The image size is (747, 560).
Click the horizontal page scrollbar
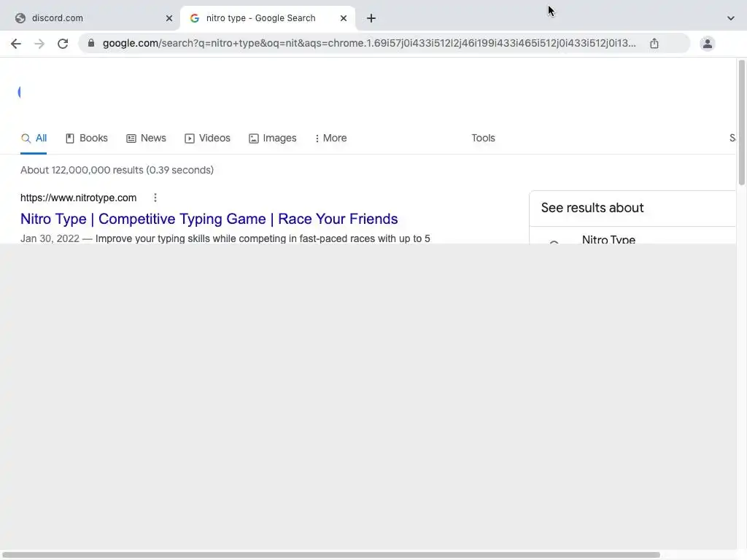(332, 555)
